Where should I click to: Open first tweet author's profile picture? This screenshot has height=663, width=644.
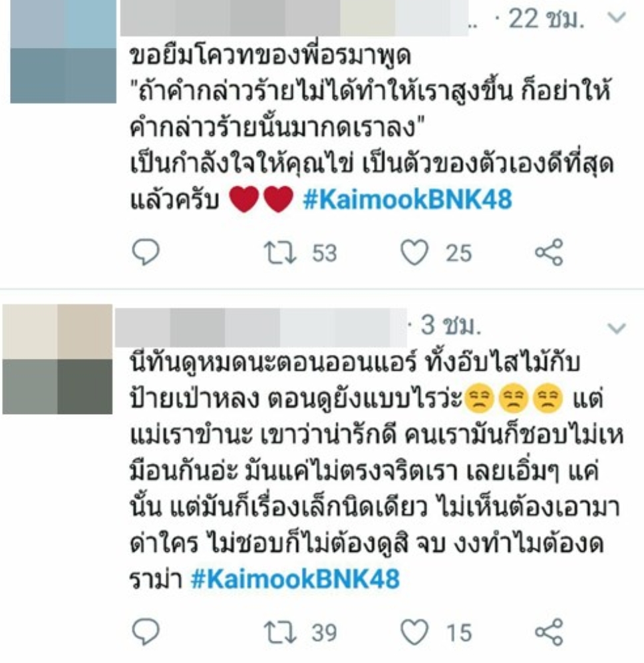(63, 51)
